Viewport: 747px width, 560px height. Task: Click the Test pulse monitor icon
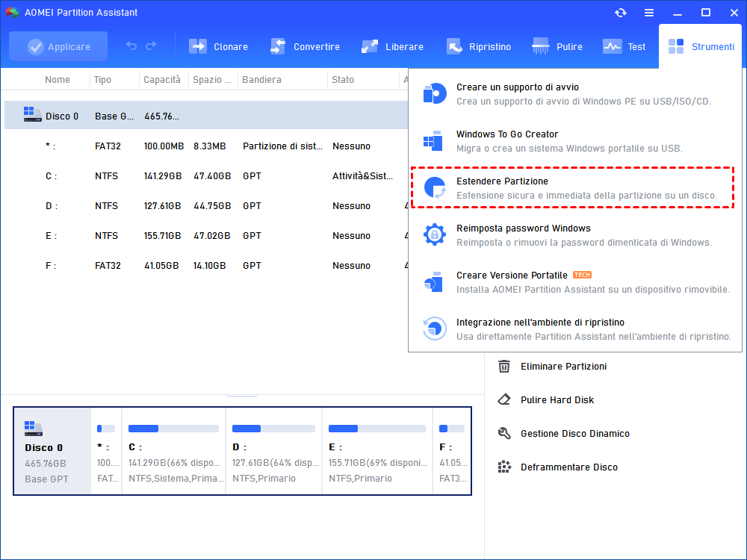point(612,46)
